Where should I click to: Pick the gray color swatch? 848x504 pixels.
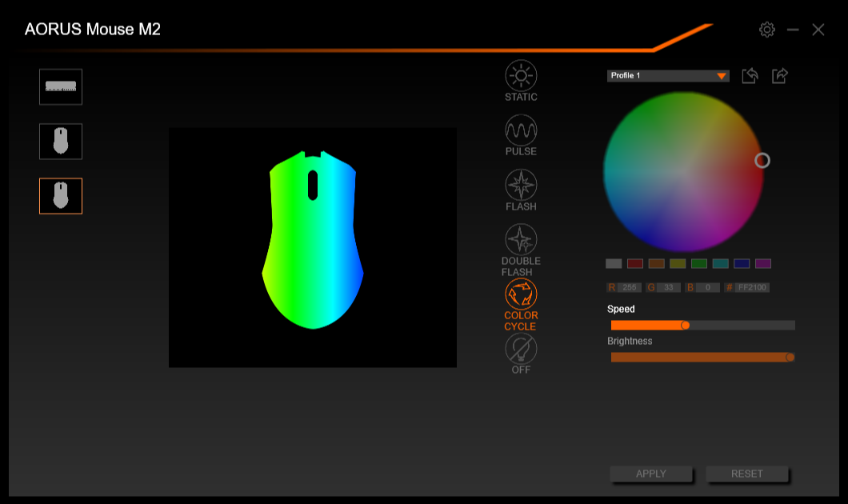[x=614, y=263]
